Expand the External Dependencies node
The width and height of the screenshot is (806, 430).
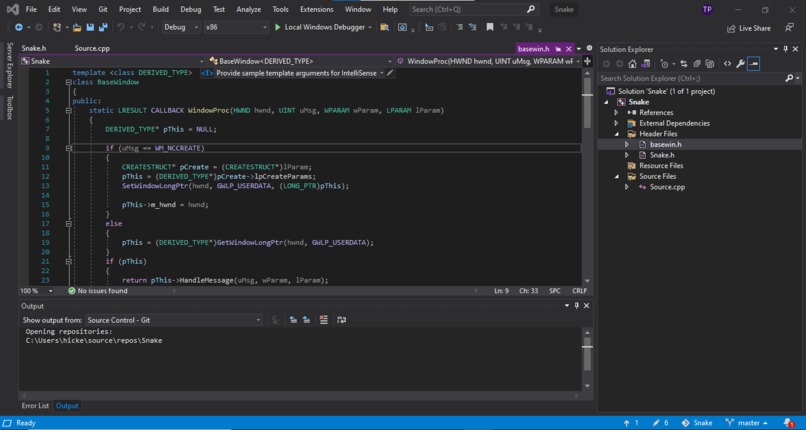coord(616,123)
